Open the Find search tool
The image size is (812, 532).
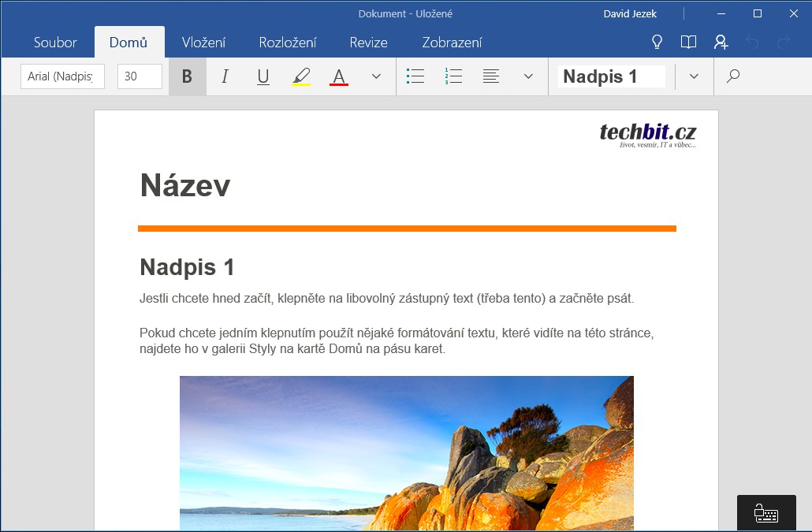click(x=733, y=76)
